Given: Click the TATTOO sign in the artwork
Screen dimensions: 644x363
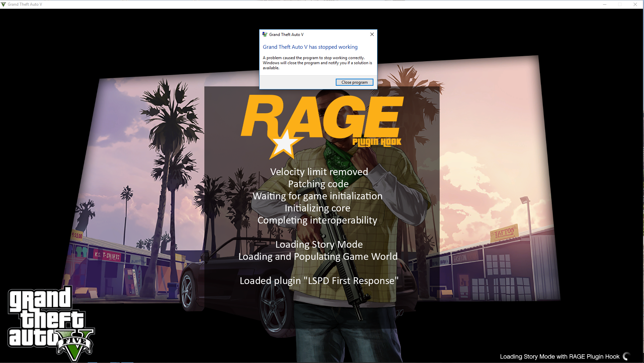Looking at the screenshot, I should click(504, 233).
